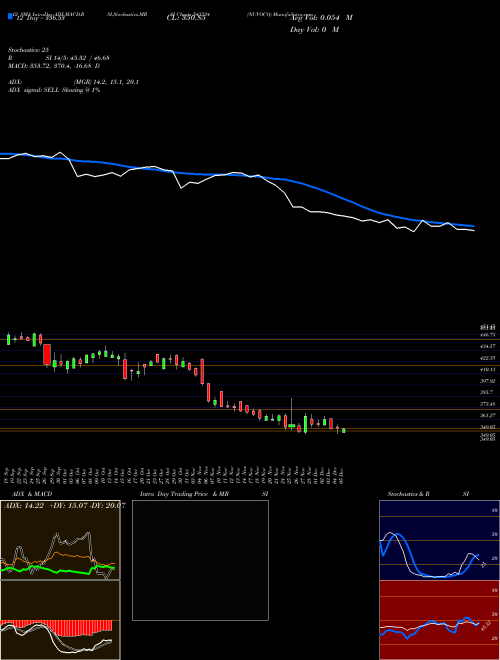
Task: Click the MACD values line
Action: tap(54, 66)
